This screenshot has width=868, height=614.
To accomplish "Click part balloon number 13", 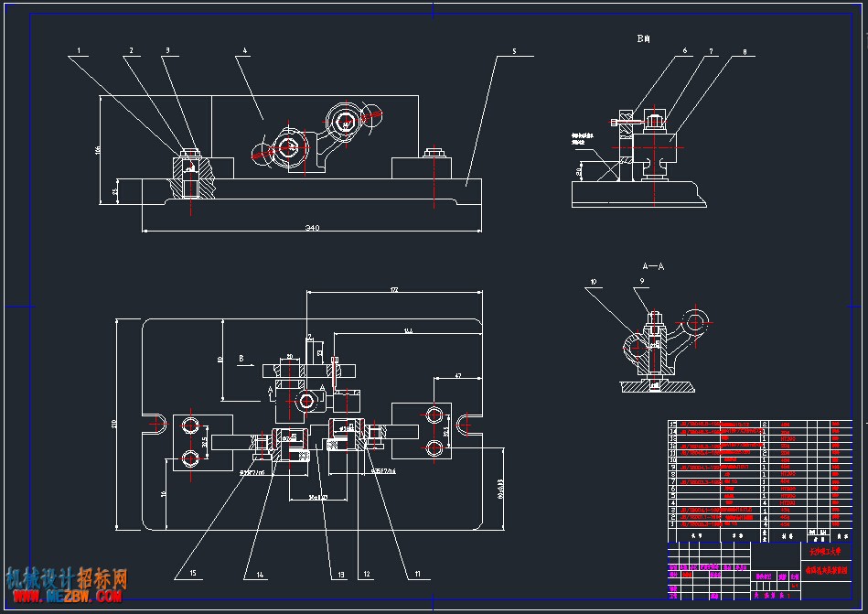I will point(341,575).
